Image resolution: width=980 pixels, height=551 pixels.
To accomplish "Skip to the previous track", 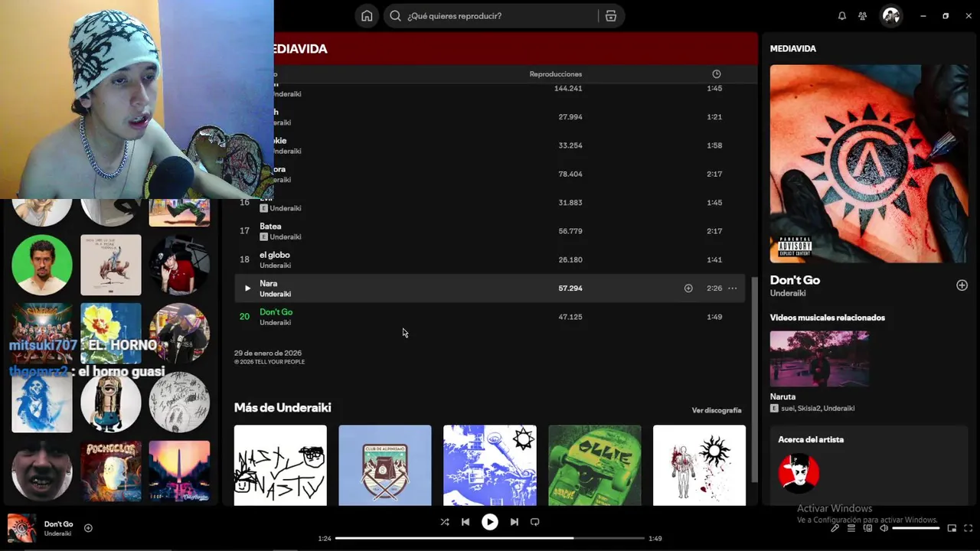I will [465, 522].
